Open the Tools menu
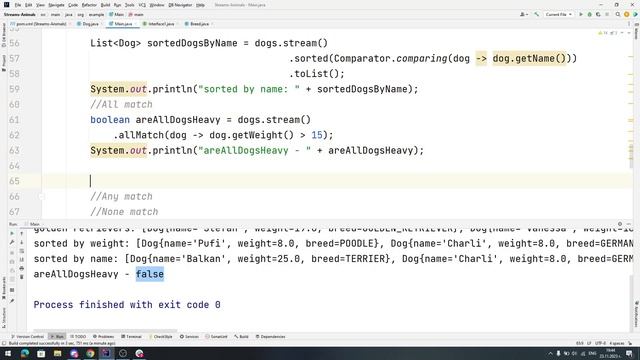This screenshot has width=640, height=360. click(129, 5)
